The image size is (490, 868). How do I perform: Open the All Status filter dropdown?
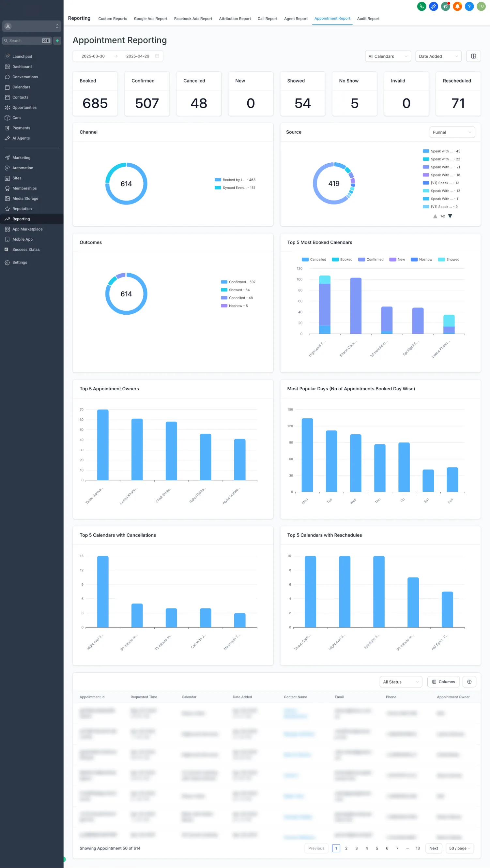(401, 682)
